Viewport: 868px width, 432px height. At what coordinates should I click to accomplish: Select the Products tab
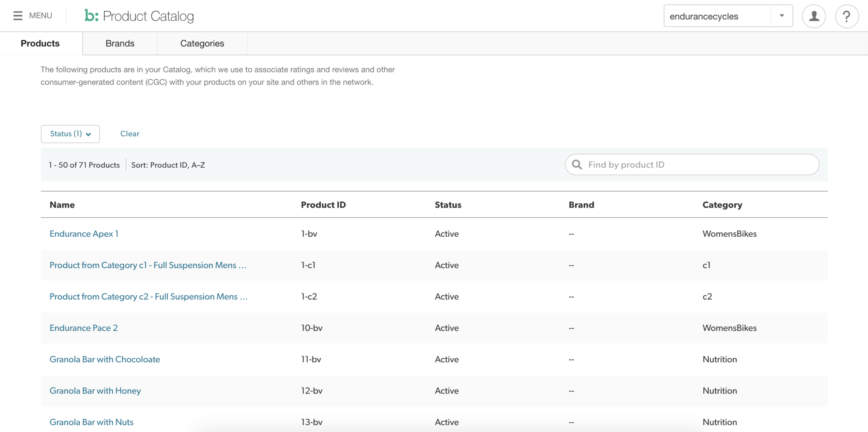coord(40,44)
